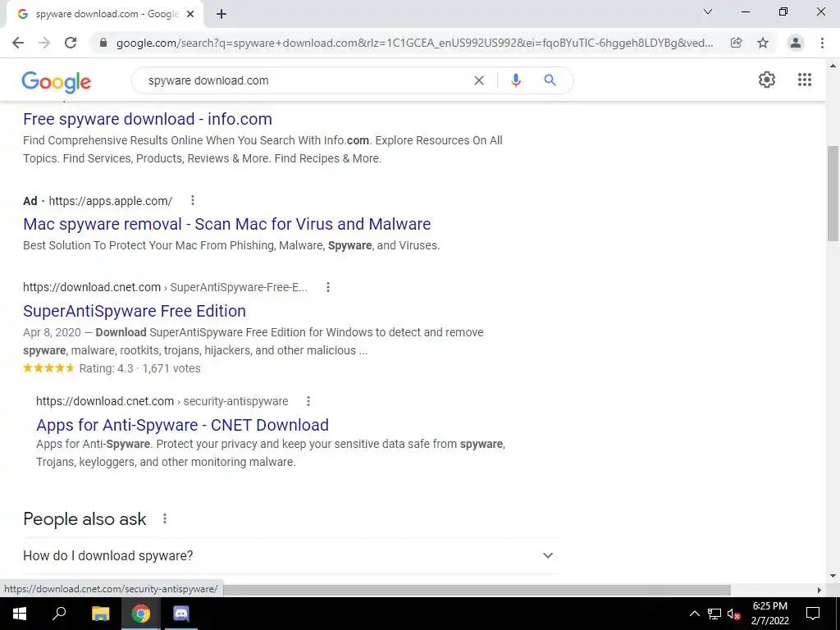840x630 pixels.
Task: Open the network status tray icon
Action: pos(714,614)
